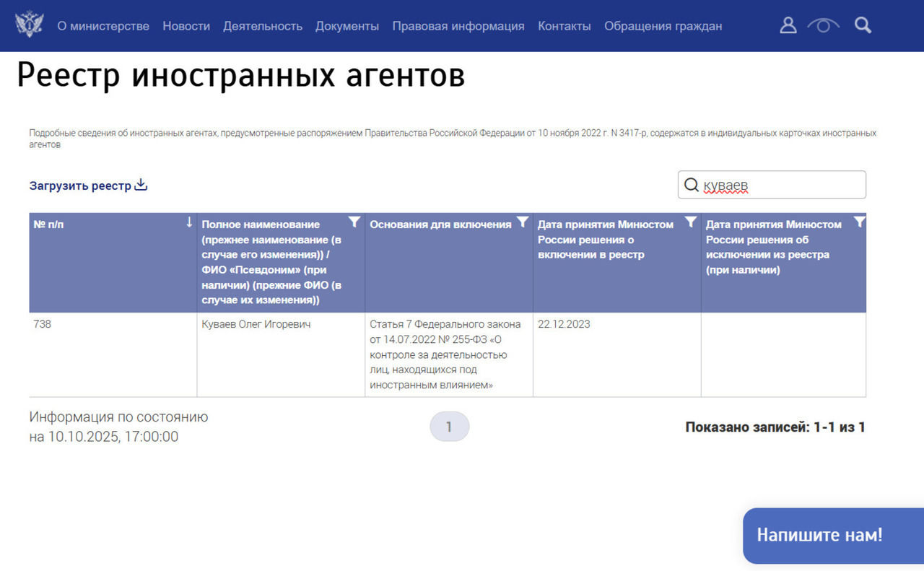Click the Ministry of Justice emblem logo
This screenshot has height=571, width=924.
coord(29,25)
